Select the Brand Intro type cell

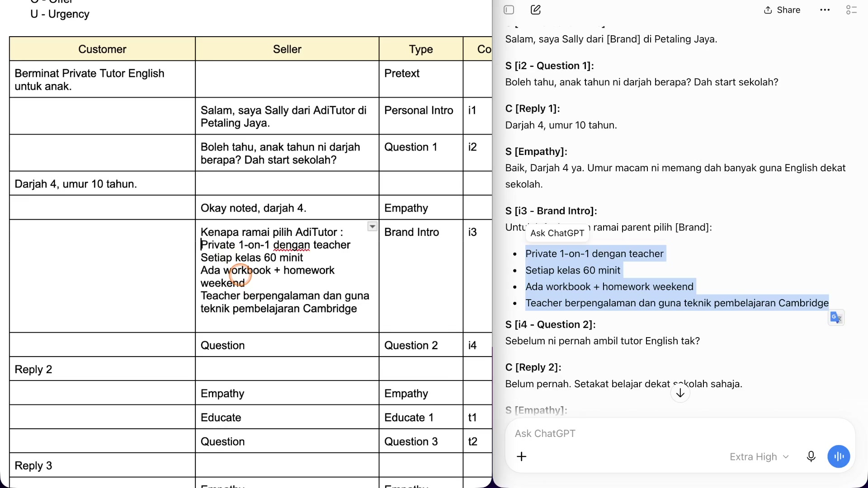pyautogui.click(x=421, y=276)
